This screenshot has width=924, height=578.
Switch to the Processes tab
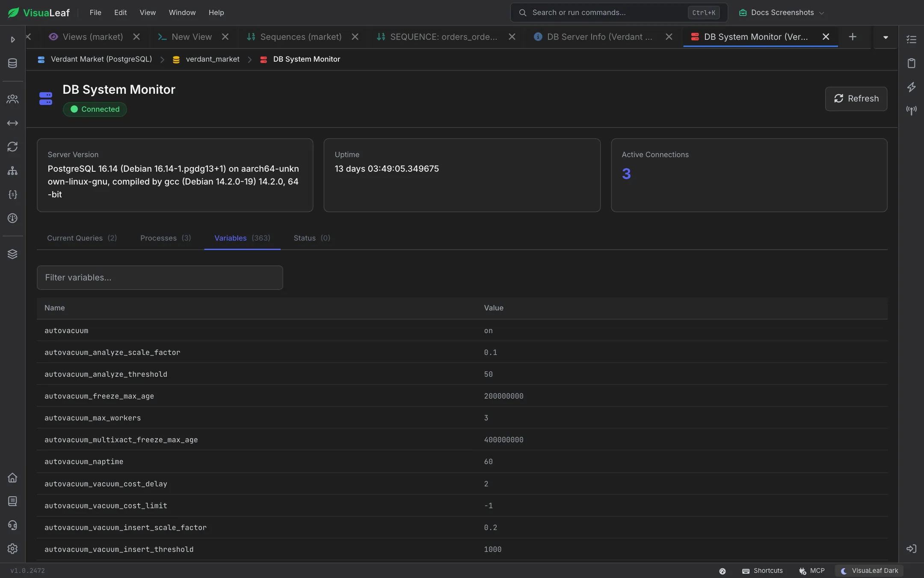coord(166,238)
